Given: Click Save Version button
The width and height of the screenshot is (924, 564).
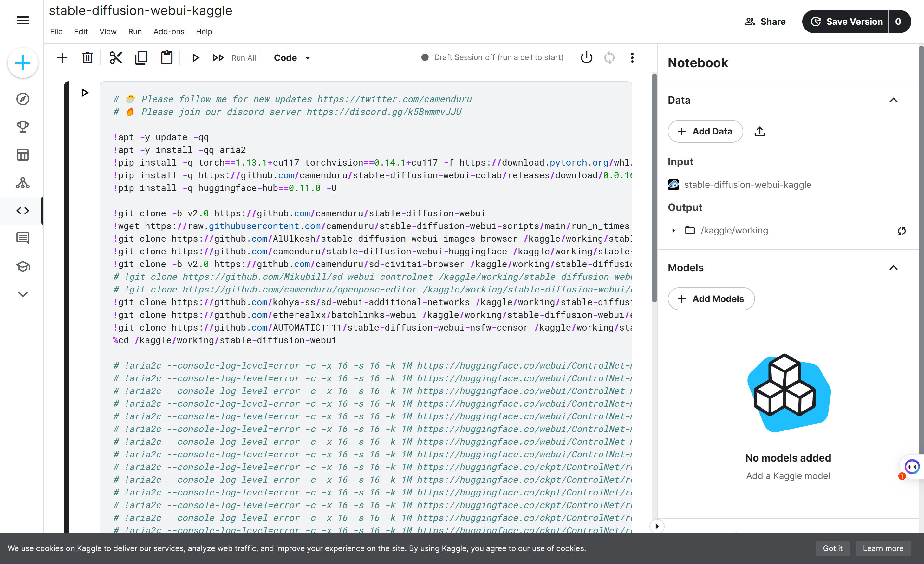Looking at the screenshot, I should [845, 21].
